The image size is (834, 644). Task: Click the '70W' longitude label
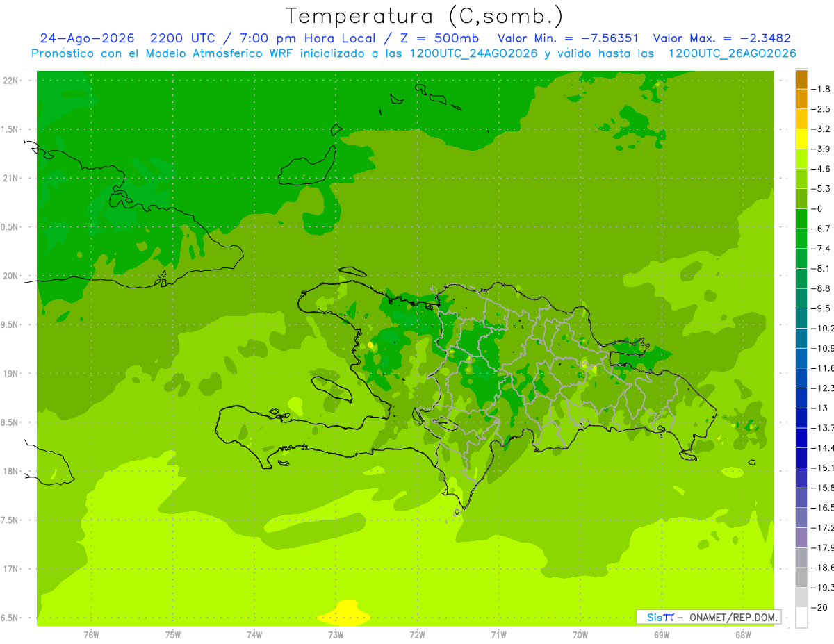pyautogui.click(x=580, y=635)
